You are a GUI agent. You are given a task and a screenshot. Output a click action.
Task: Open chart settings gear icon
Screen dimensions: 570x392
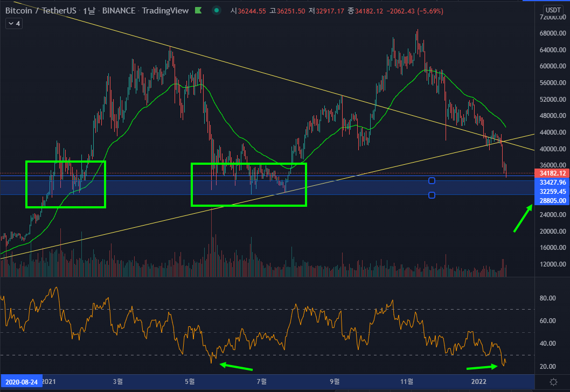[553, 382]
